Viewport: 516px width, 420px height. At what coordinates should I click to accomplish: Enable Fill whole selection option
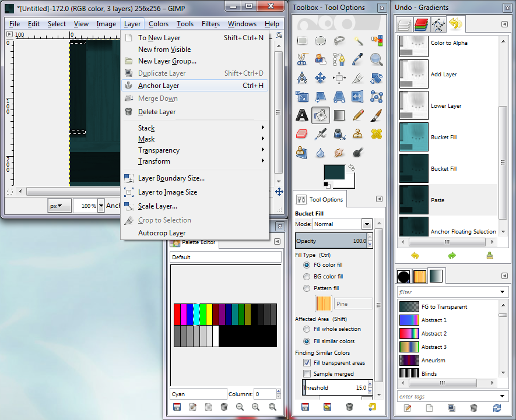pyautogui.click(x=307, y=329)
